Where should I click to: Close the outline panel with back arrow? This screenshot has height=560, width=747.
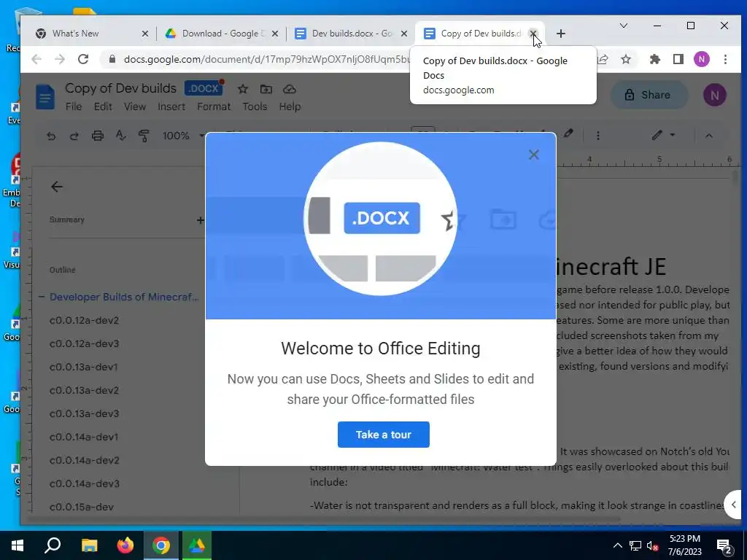[57, 187]
